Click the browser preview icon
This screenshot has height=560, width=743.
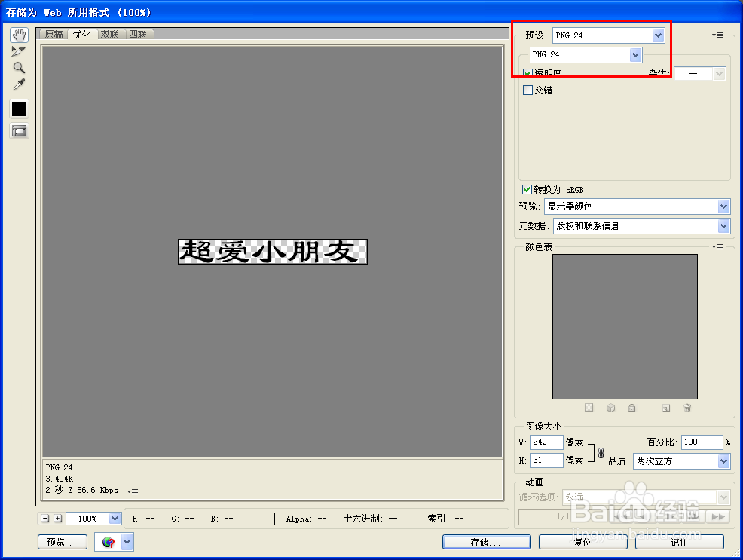[108, 542]
